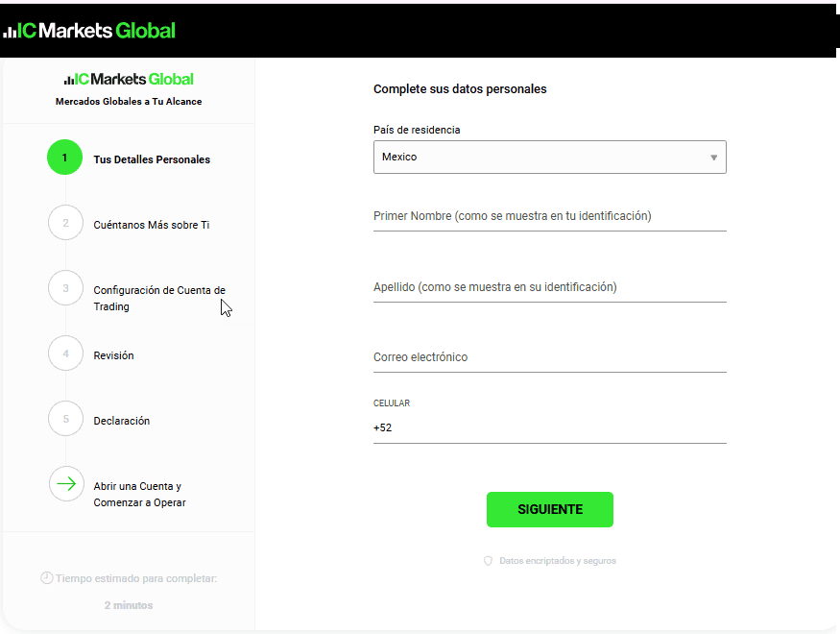Viewport: 840px width, 634px height.
Task: Click the shield icon near encrypted data
Action: 488,561
